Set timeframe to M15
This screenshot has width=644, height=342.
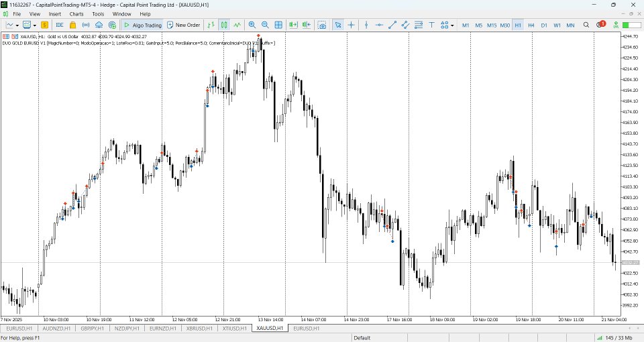tap(492, 25)
